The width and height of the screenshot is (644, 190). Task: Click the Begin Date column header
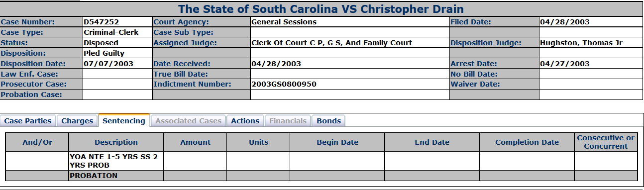tap(337, 142)
